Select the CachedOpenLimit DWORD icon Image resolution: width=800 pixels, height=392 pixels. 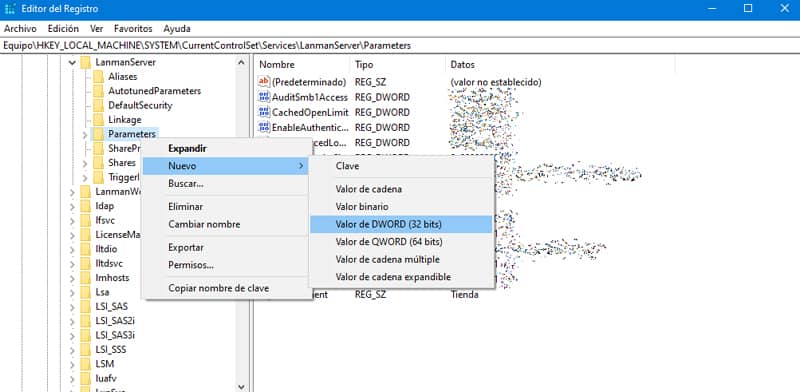264,112
